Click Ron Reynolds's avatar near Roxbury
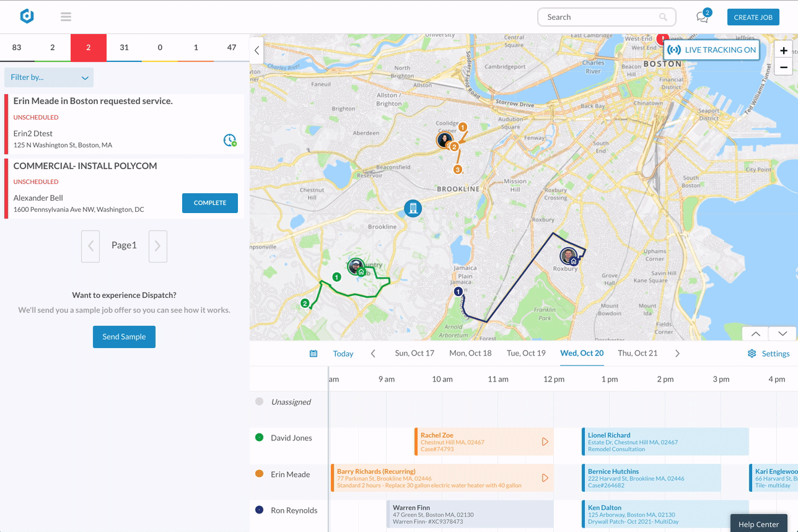This screenshot has height=532, width=798. point(568,256)
